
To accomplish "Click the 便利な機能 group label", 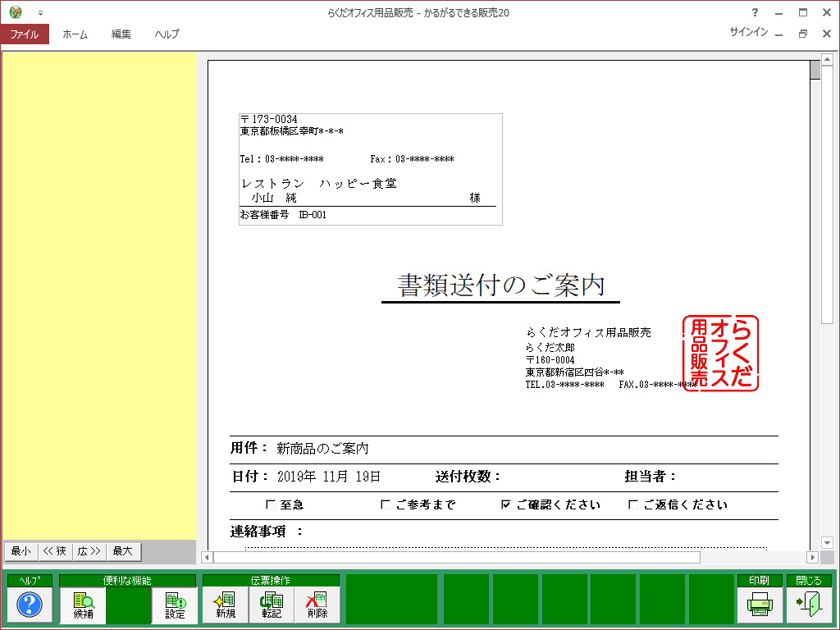I will click(127, 581).
